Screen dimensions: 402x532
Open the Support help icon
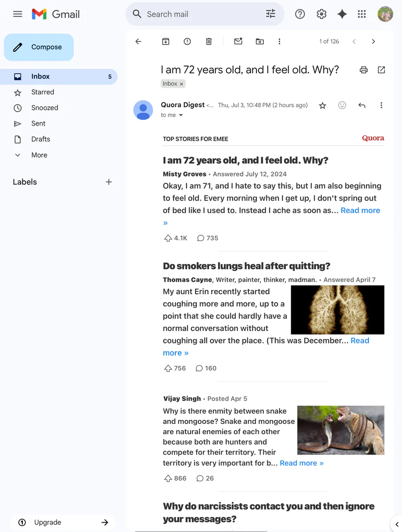point(300,14)
